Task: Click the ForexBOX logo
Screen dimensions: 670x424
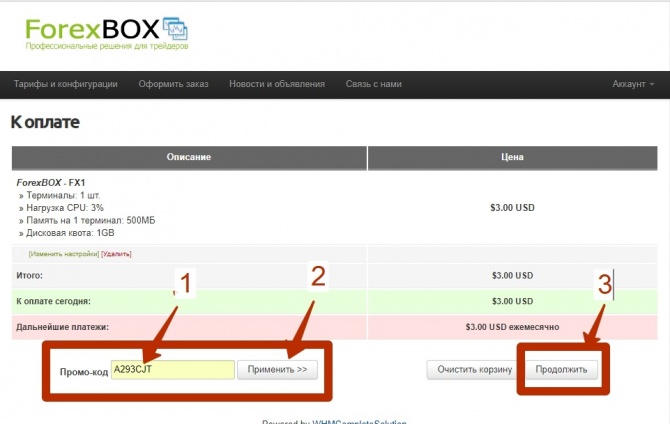Action: (106, 33)
